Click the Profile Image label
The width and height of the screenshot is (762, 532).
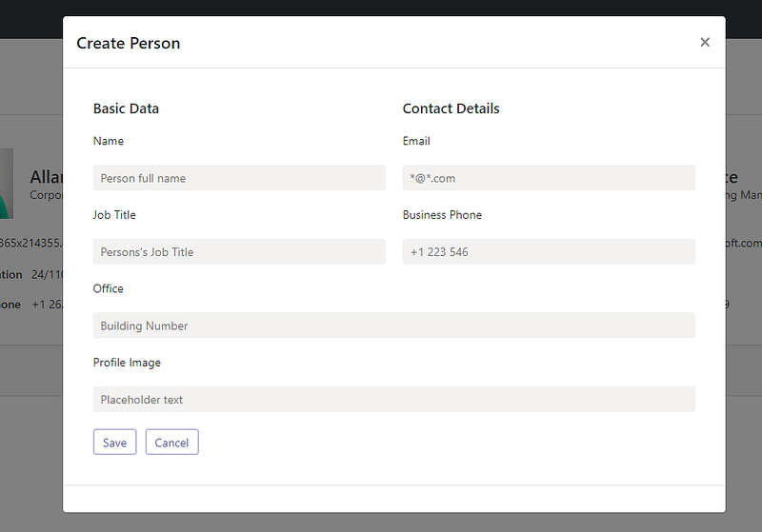coord(127,363)
